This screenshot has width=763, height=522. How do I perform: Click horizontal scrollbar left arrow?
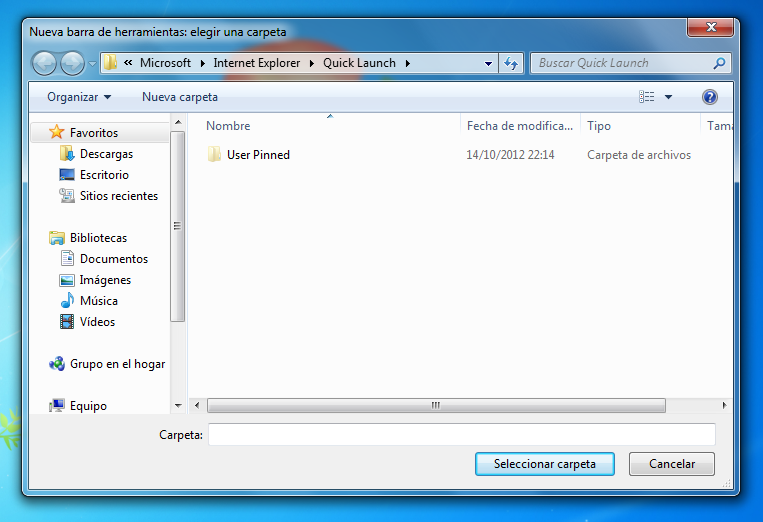(197, 405)
